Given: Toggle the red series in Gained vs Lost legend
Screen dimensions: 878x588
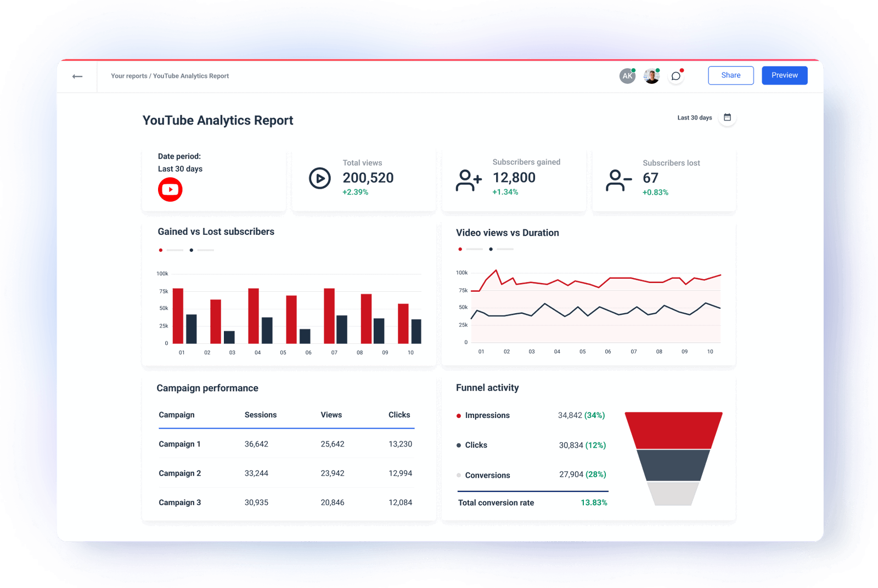Looking at the screenshot, I should [x=161, y=250].
